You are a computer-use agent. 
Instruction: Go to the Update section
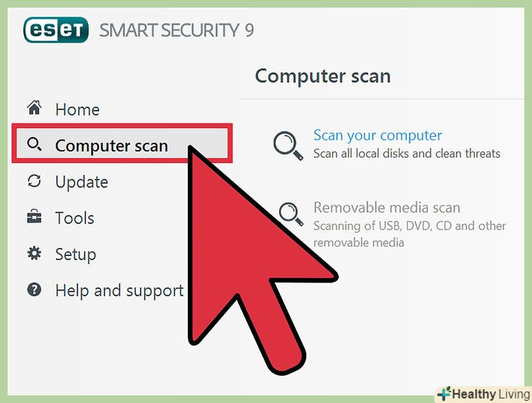tap(82, 182)
